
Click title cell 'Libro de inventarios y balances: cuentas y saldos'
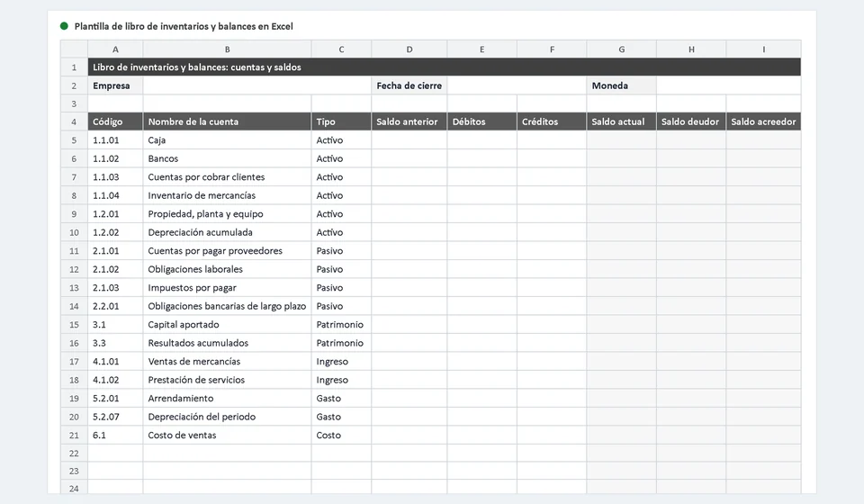pyautogui.click(x=444, y=67)
